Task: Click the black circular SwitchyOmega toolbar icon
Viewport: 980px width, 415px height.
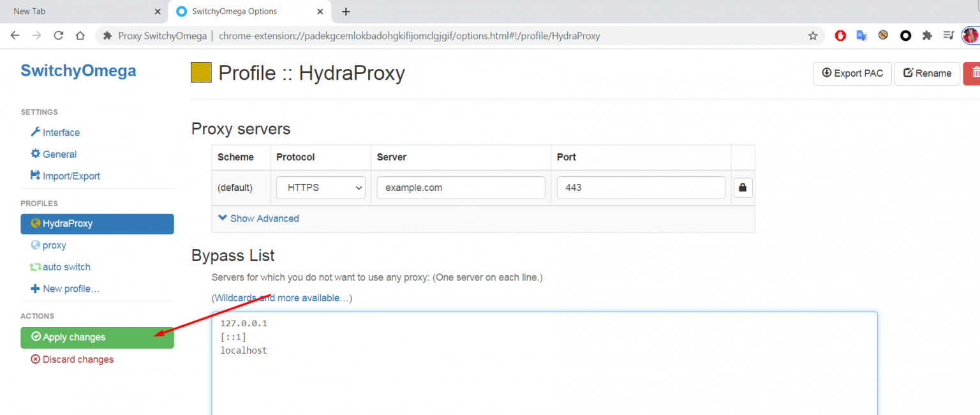Action: click(x=905, y=36)
